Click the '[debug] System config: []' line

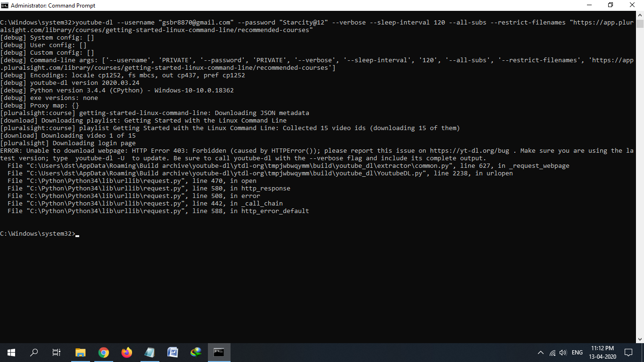[47, 38]
